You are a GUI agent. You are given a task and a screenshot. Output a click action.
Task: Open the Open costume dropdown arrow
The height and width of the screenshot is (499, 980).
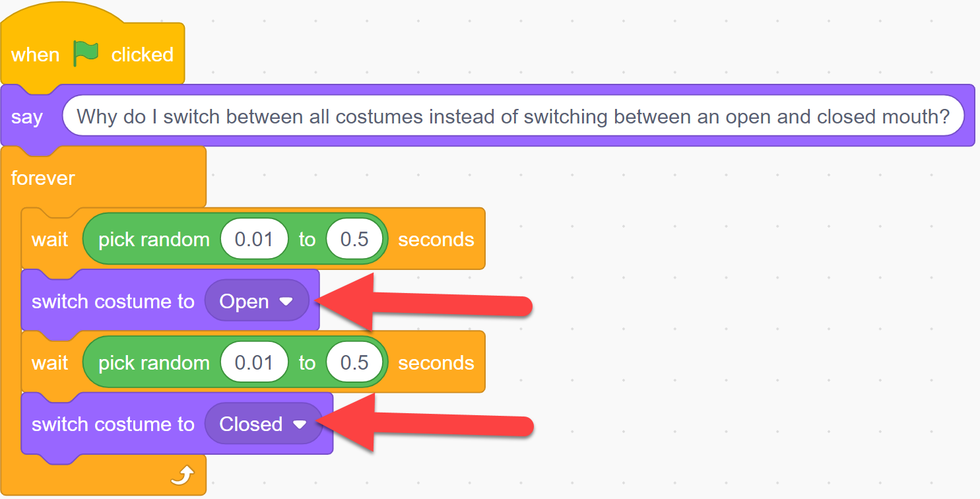286,302
